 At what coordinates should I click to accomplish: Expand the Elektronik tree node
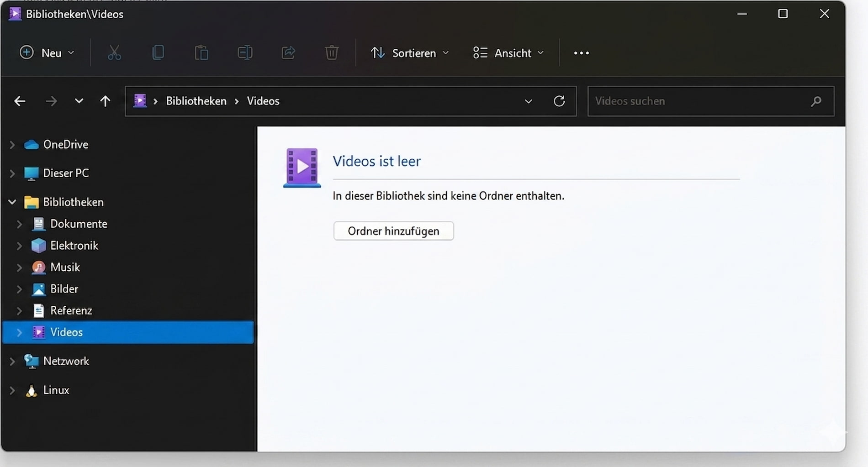[x=19, y=246]
